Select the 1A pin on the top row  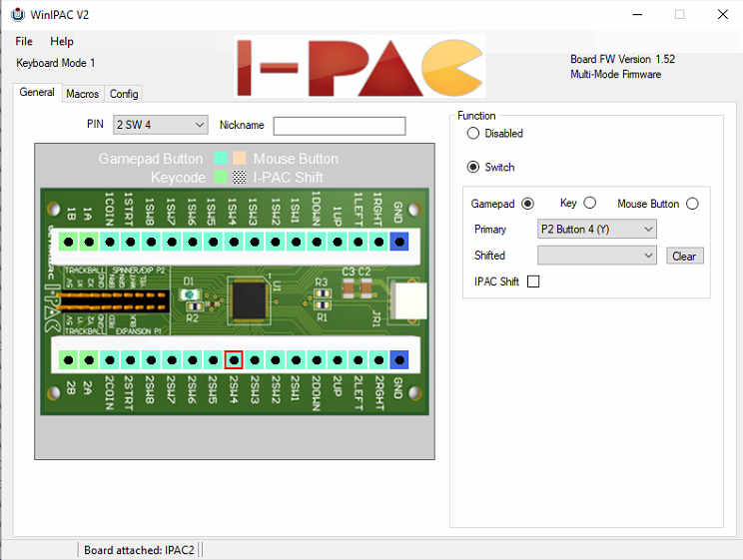pos(89,243)
